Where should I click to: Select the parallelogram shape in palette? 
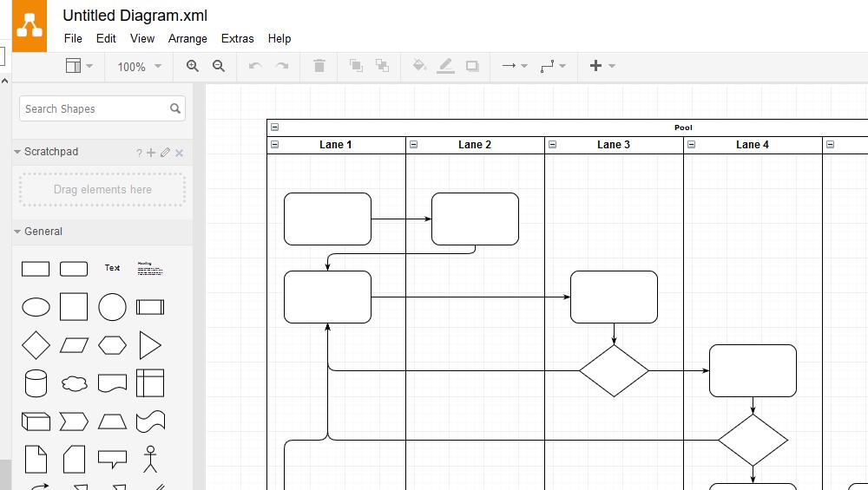tap(74, 346)
